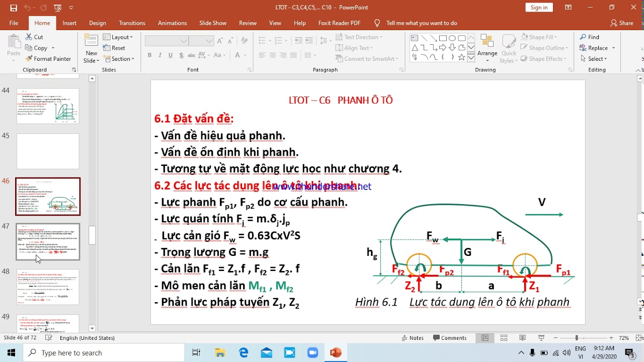Switch to the Design tab
Screen dimensions: 644x362
click(98, 23)
